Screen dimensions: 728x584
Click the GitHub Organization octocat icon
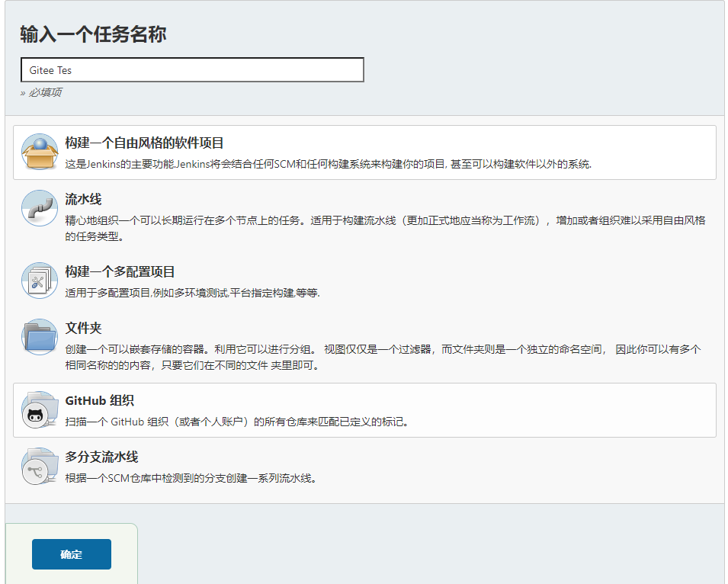click(40, 410)
